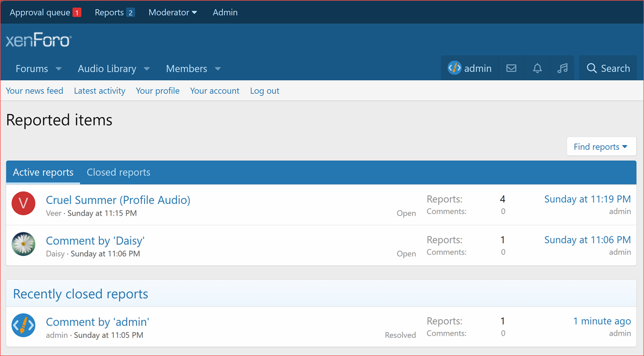Select the Open status on the Daisy report
The image size is (644, 356).
(x=406, y=254)
